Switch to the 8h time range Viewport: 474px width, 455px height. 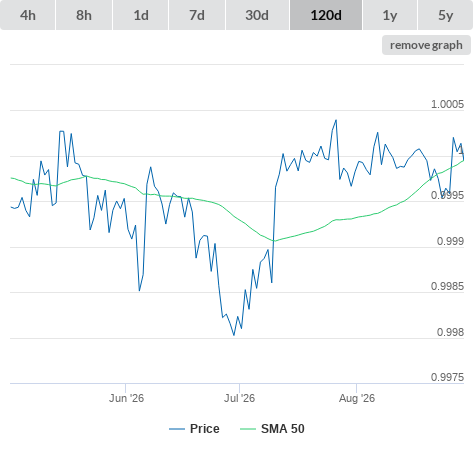tap(84, 15)
